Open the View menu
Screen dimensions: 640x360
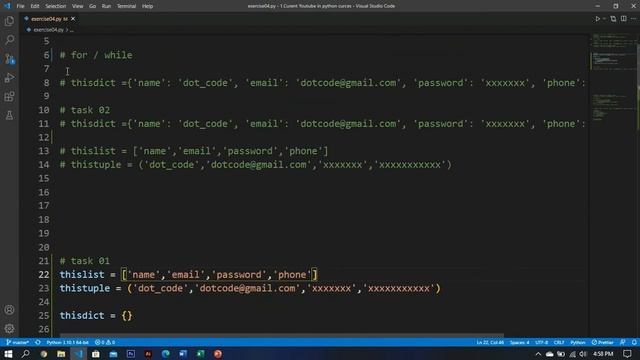point(78,6)
